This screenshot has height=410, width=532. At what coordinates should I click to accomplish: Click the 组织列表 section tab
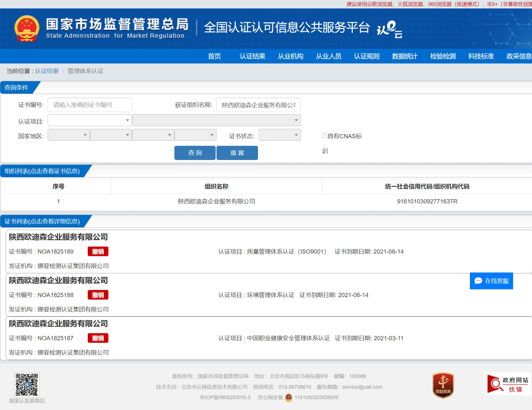point(42,171)
